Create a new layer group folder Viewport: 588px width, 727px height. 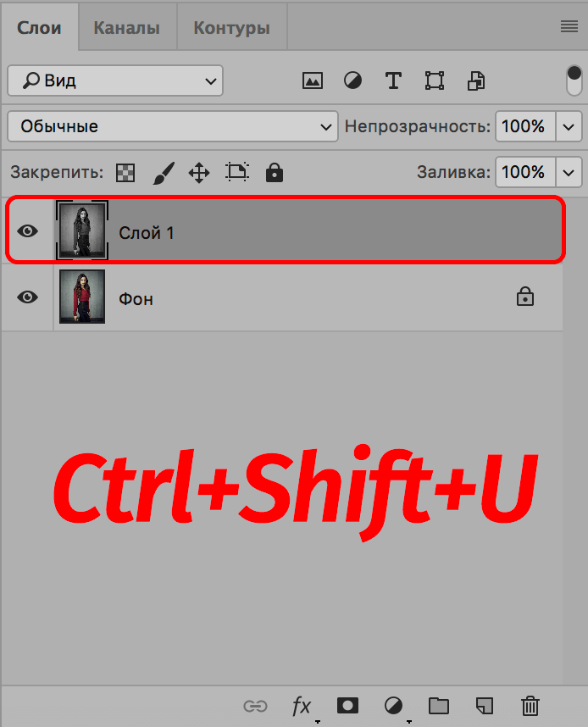(438, 706)
